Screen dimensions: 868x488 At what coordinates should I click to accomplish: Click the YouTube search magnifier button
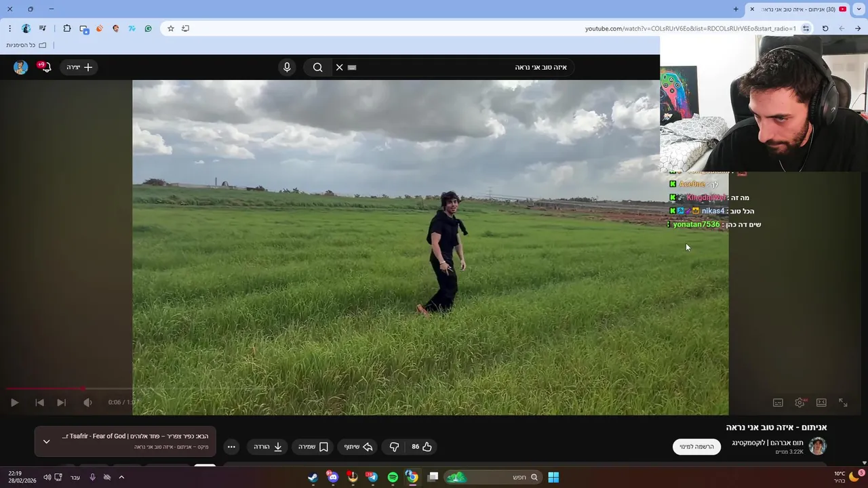coord(317,67)
